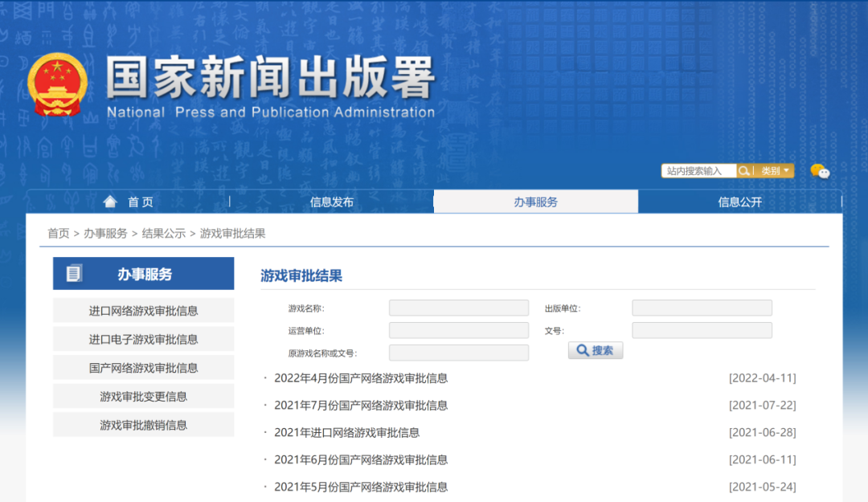Select 游戏审批变更信息 in the sidebar
Screen dimensions: 868x502
(x=143, y=396)
